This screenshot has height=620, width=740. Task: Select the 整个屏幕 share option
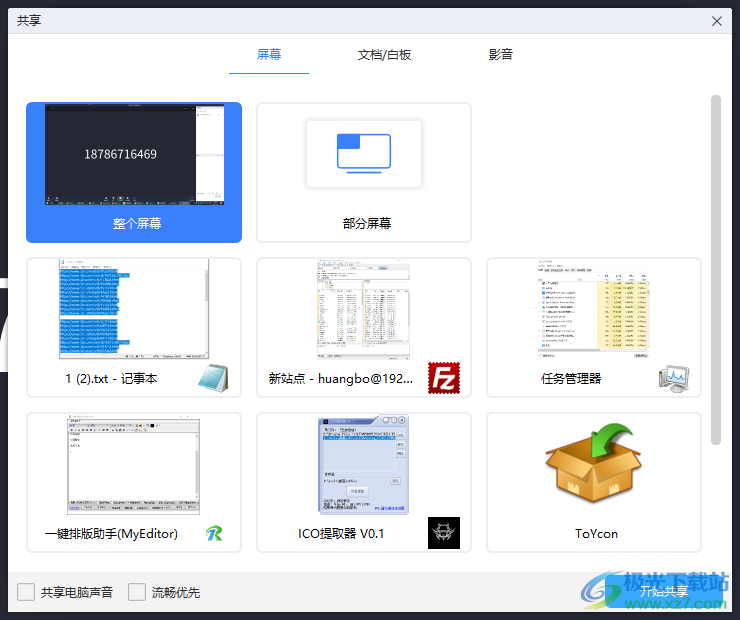click(x=134, y=172)
